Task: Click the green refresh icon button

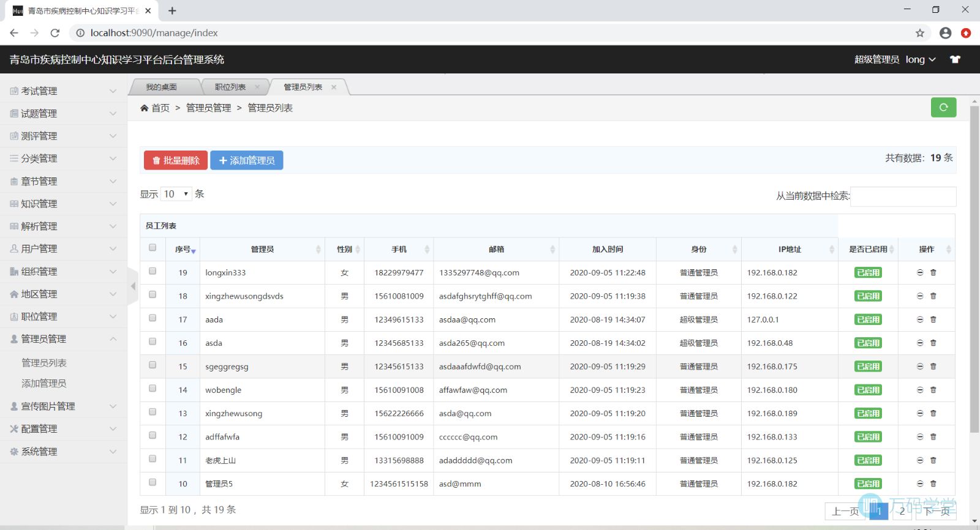Action: pyautogui.click(x=943, y=107)
